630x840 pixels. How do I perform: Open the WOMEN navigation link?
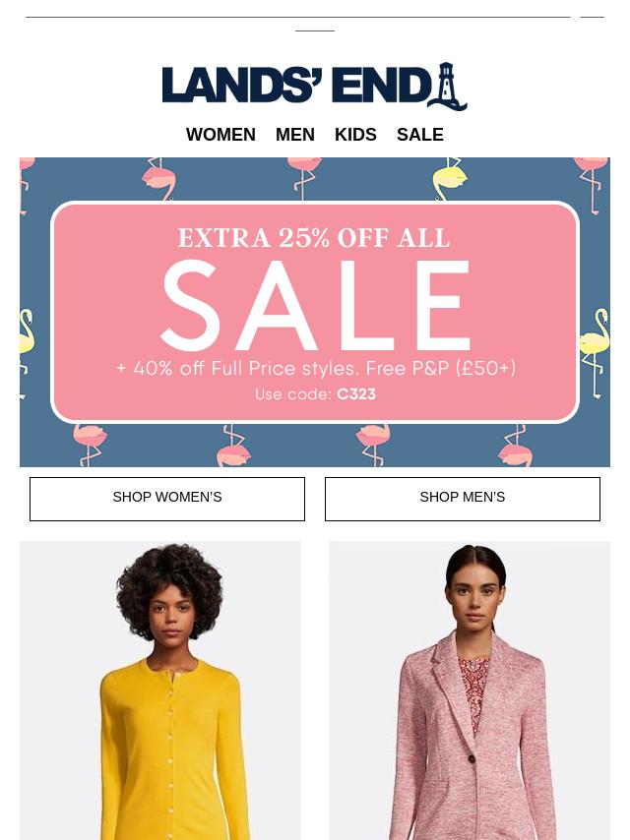pyautogui.click(x=220, y=135)
